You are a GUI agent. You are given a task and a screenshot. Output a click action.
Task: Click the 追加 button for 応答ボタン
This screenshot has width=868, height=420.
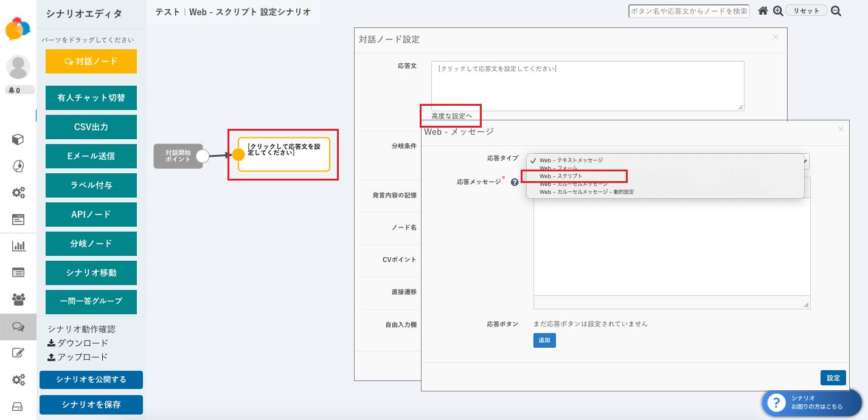544,340
